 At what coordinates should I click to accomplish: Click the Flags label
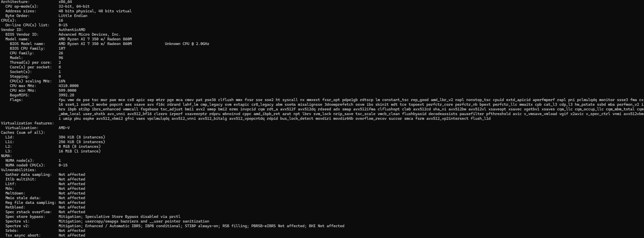tap(16, 100)
